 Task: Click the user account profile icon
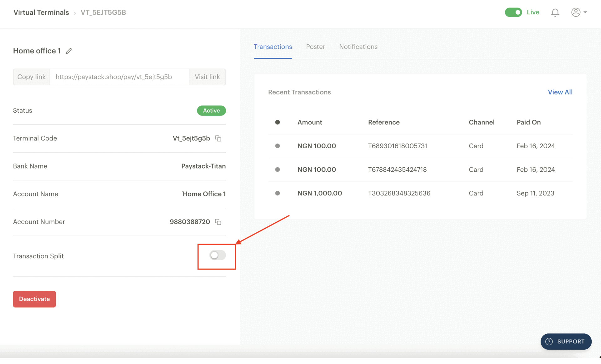coord(576,12)
